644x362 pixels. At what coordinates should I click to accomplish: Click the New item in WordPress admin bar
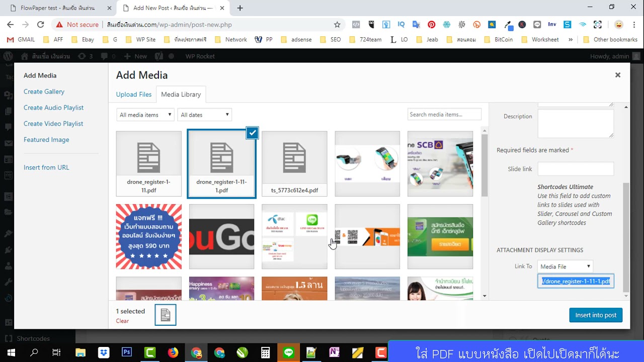pyautogui.click(x=135, y=56)
